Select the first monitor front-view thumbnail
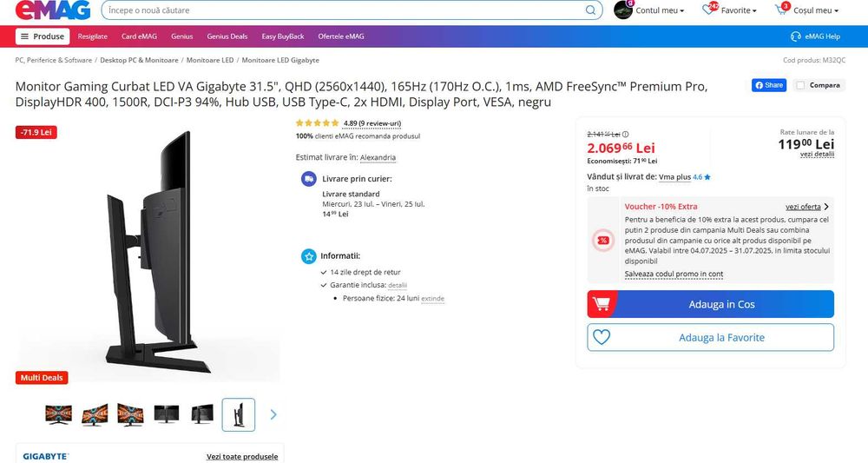868x463 pixels. tap(58, 414)
